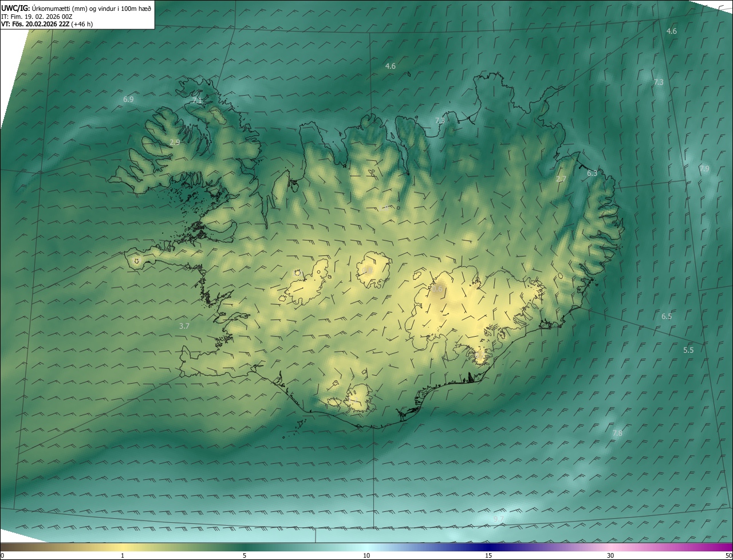Click the 6.3 value on the east coast
Screen dimensions: 733x560
[x=592, y=173]
